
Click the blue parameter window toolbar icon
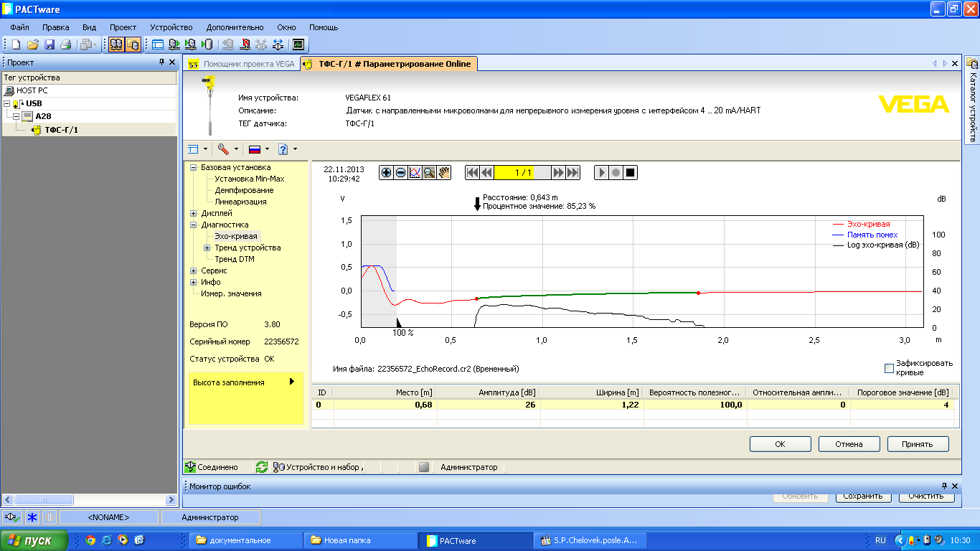(x=157, y=44)
